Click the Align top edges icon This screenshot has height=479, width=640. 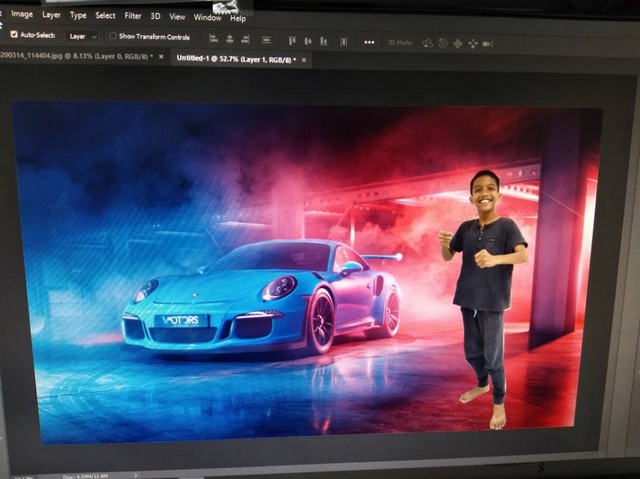coord(292,41)
